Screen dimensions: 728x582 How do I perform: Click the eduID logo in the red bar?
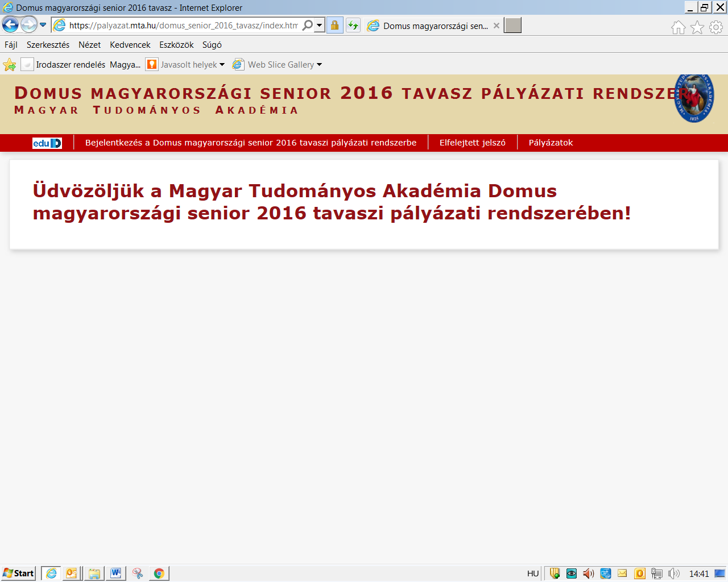click(47, 143)
